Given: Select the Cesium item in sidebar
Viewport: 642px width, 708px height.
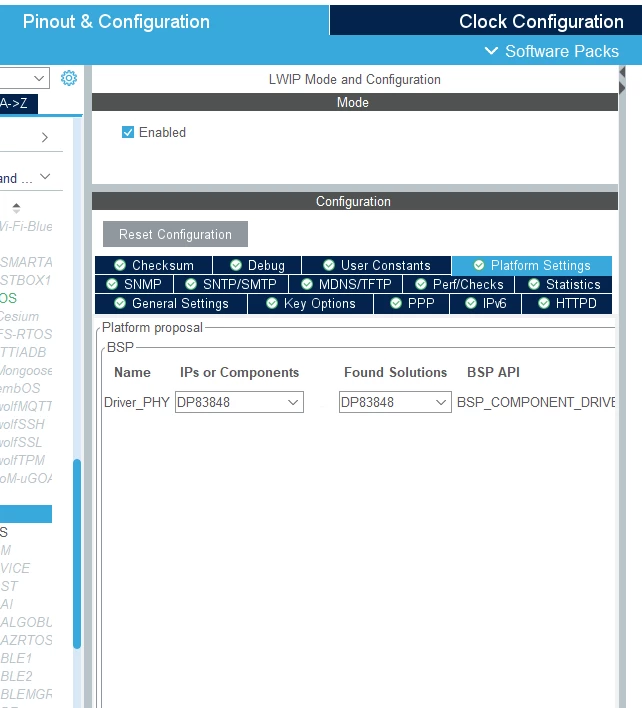Looking at the screenshot, I should pyautogui.click(x=19, y=316).
